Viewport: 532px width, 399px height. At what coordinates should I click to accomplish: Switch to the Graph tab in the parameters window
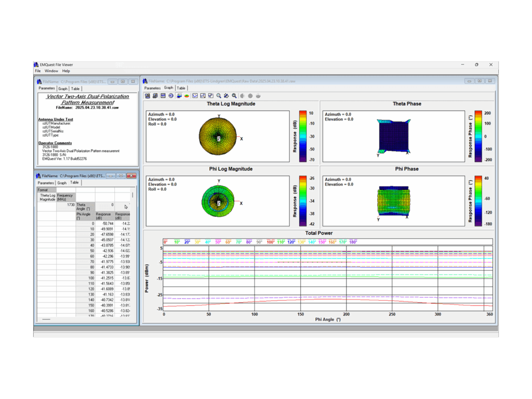pos(62,88)
